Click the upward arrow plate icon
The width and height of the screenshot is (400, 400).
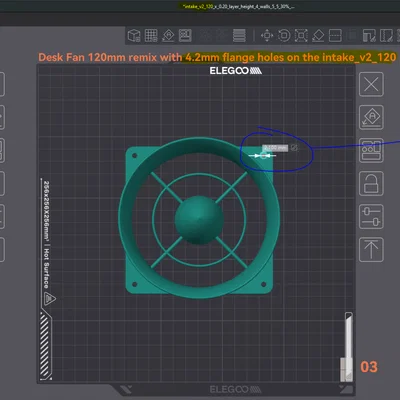pyautogui.click(x=371, y=250)
